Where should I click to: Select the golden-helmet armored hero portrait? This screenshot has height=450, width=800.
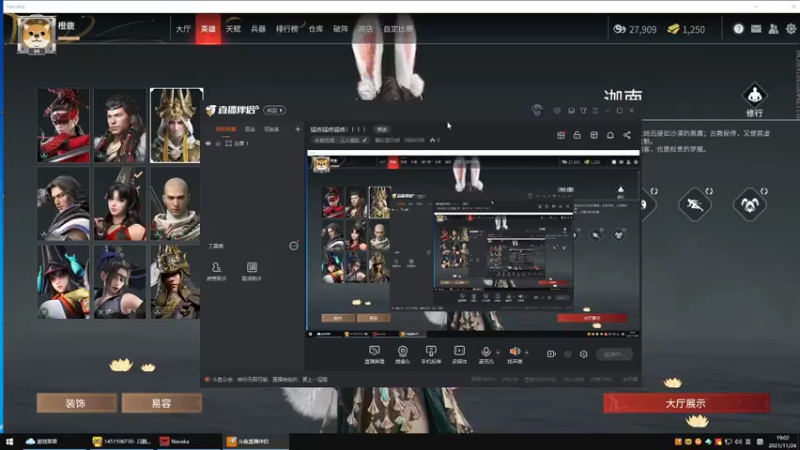(x=176, y=282)
